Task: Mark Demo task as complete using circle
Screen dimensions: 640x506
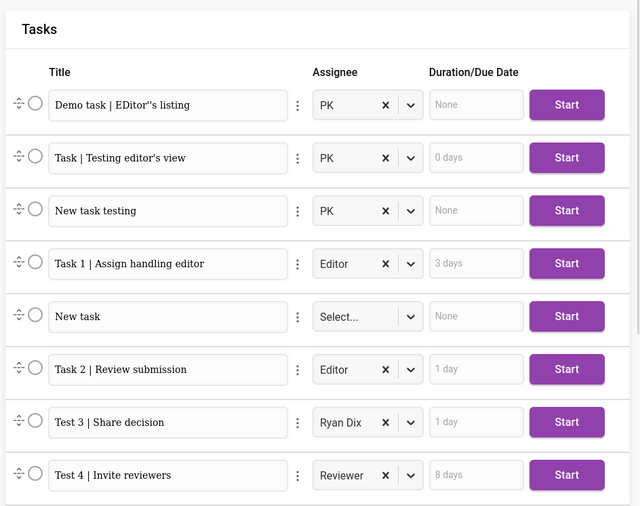Action: pyautogui.click(x=35, y=103)
